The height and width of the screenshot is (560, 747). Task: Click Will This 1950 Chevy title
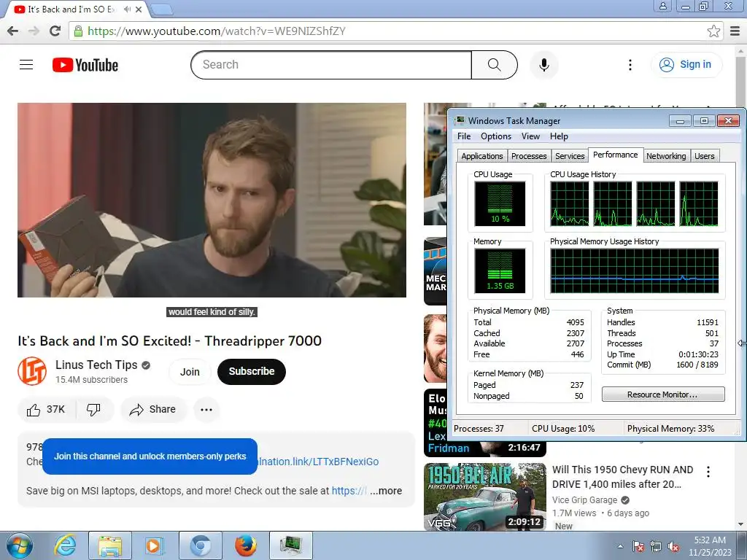click(x=622, y=477)
